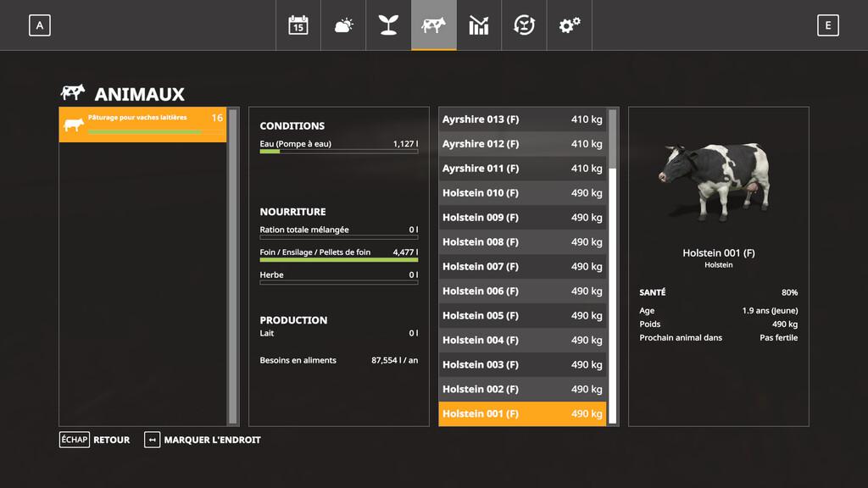Image resolution: width=868 pixels, height=488 pixels.
Task: Click the animals cow tab icon
Action: click(x=433, y=25)
